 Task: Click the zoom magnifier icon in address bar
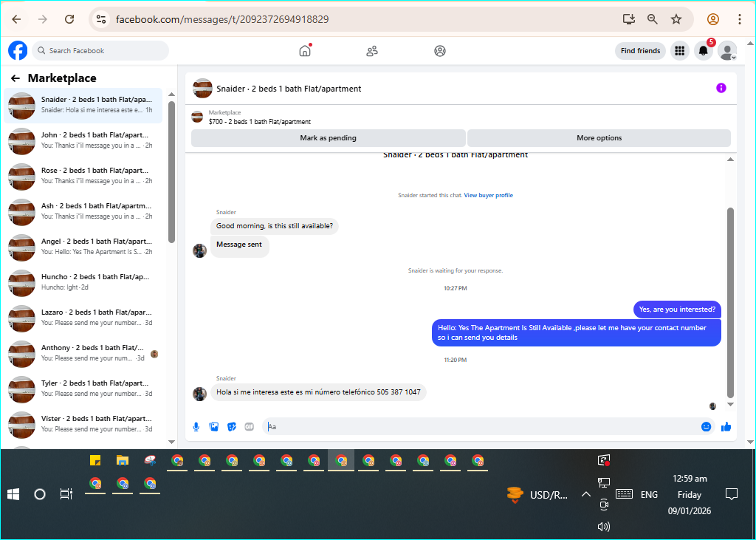[x=653, y=19]
